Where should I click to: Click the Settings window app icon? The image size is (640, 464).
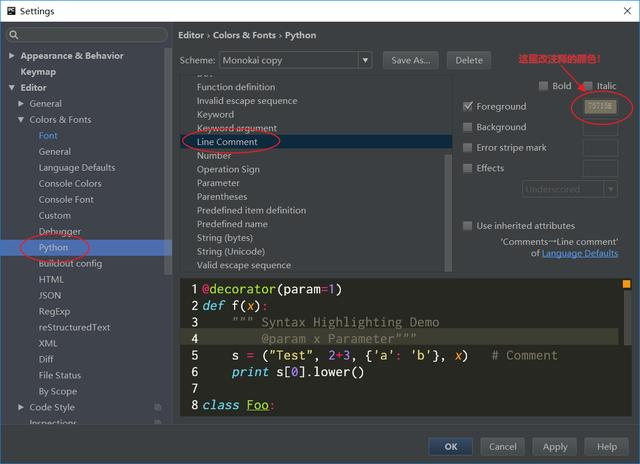point(11,11)
